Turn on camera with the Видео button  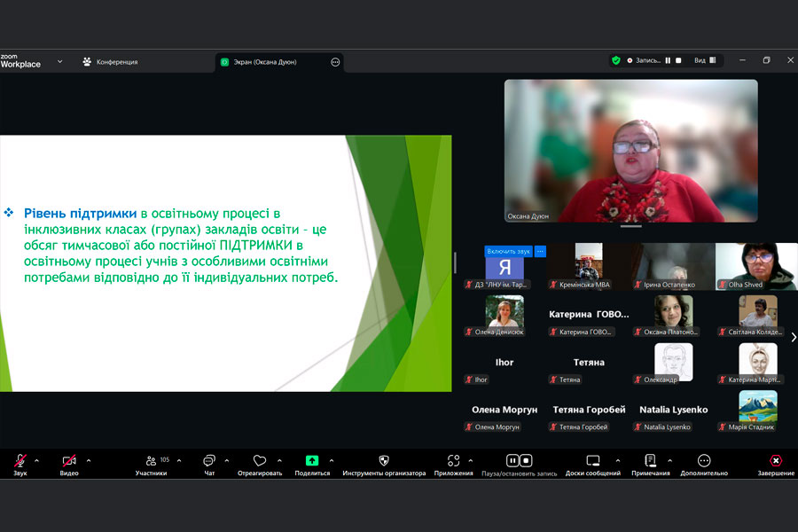(x=69, y=461)
